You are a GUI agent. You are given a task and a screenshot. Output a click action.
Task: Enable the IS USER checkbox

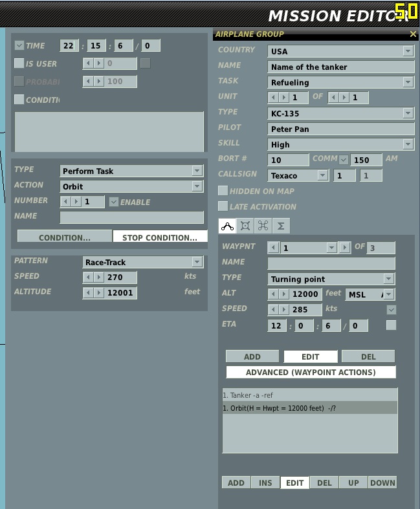tap(19, 63)
